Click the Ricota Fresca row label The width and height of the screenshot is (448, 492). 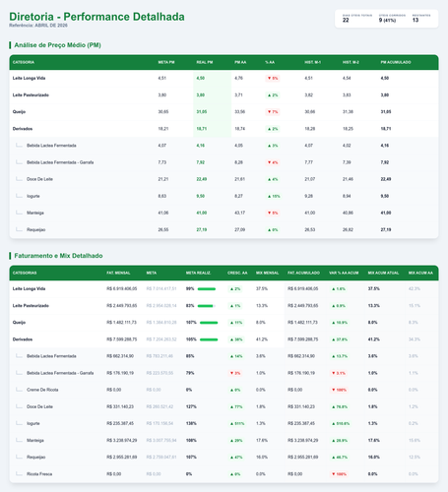[x=39, y=474]
